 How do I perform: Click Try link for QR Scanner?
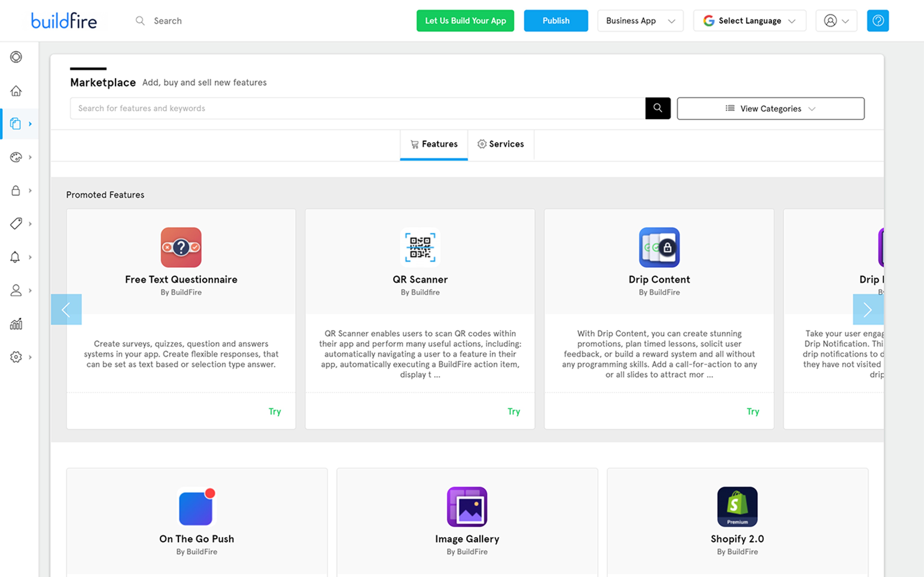pos(514,411)
